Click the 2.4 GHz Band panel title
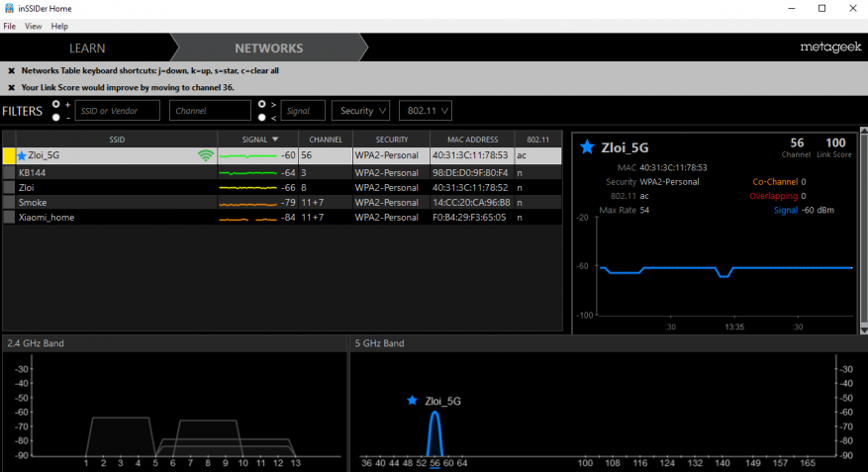The image size is (868, 472). click(x=36, y=343)
